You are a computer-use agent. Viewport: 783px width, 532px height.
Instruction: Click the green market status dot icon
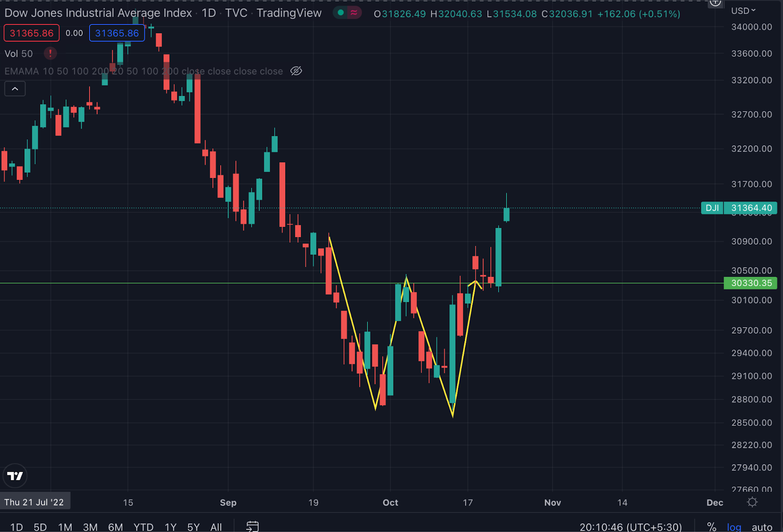(341, 13)
